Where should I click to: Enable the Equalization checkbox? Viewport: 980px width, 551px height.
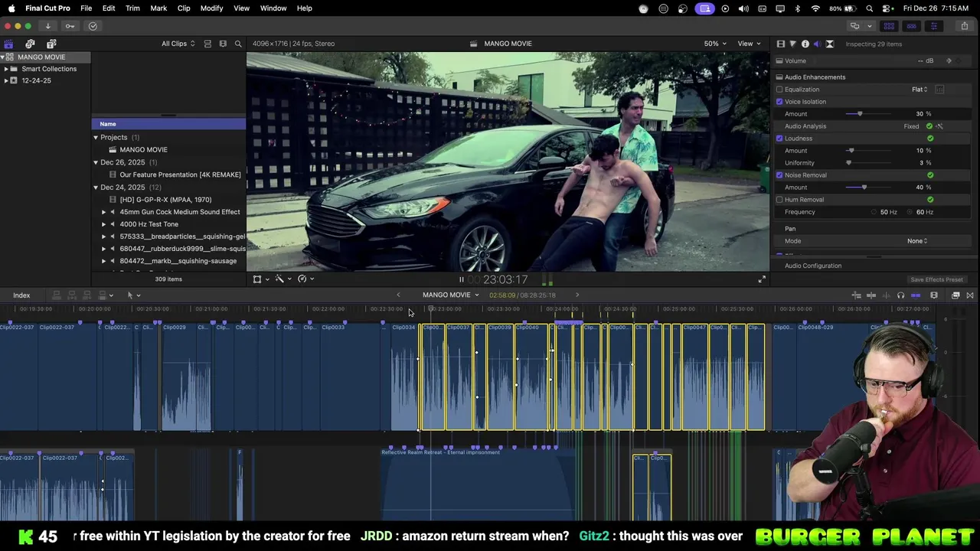(779, 90)
